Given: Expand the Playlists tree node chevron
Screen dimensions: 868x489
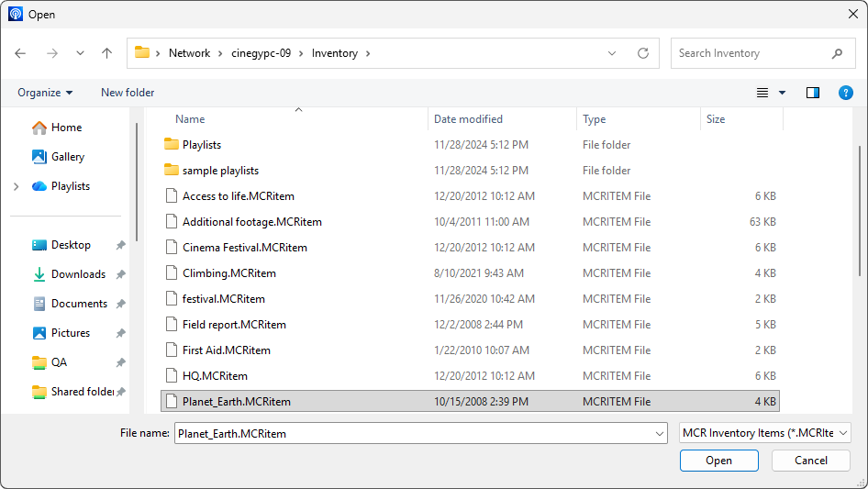Looking at the screenshot, I should point(17,186).
